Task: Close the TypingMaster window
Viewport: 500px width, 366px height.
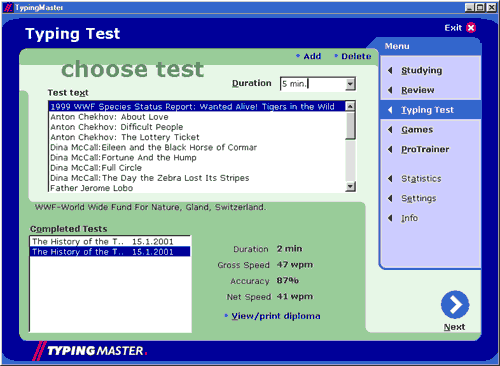Action: [491, 7]
